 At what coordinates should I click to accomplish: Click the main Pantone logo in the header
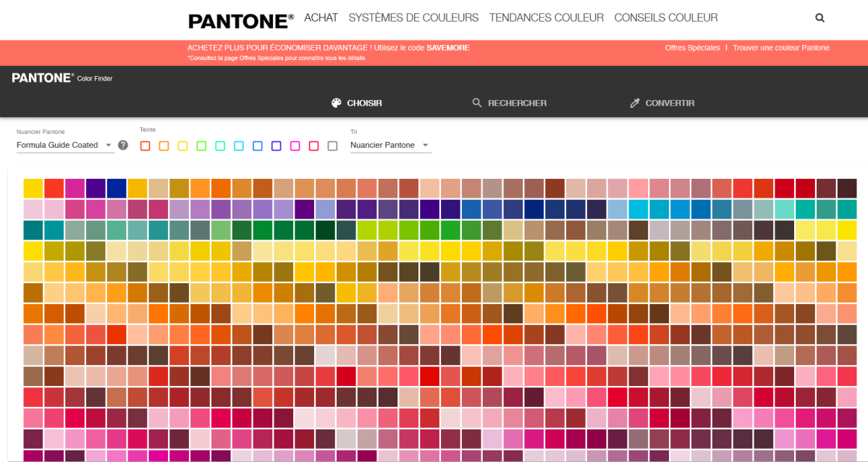pyautogui.click(x=240, y=20)
